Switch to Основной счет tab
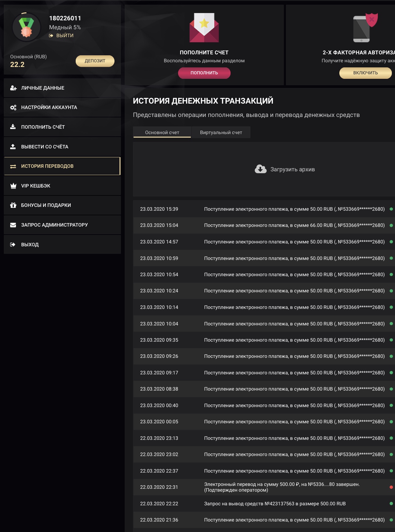Screen dimensions: 395x532 [162, 132]
